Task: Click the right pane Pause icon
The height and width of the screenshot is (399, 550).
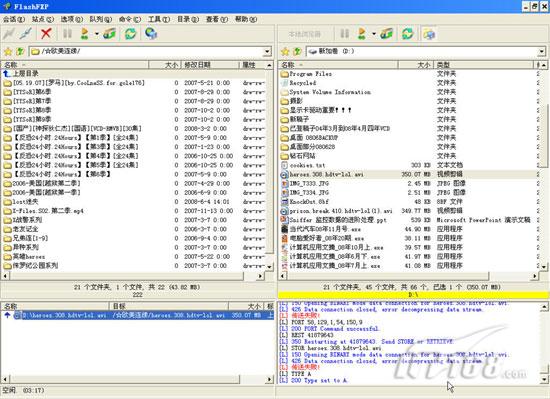Action: point(344,34)
